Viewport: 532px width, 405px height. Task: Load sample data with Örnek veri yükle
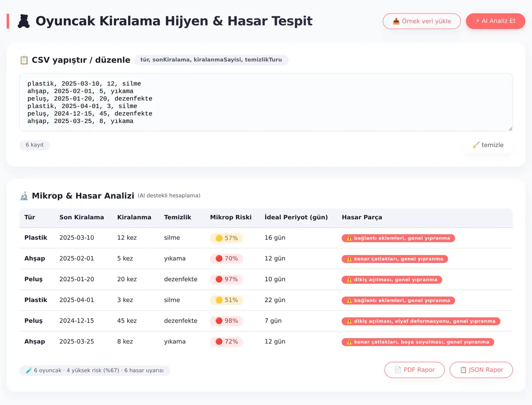click(422, 21)
